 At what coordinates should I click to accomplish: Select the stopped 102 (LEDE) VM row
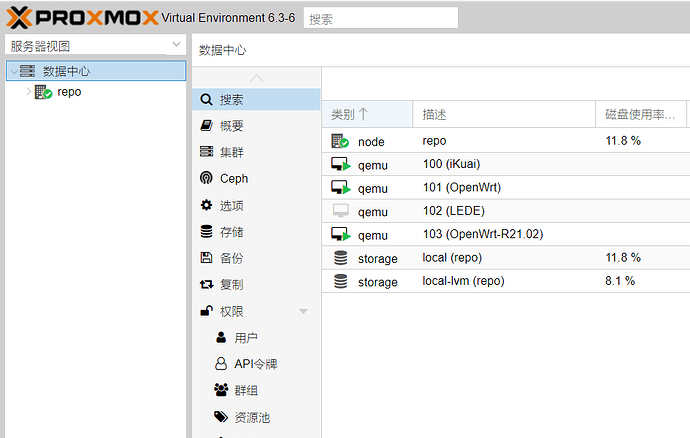pyautogui.click(x=449, y=211)
